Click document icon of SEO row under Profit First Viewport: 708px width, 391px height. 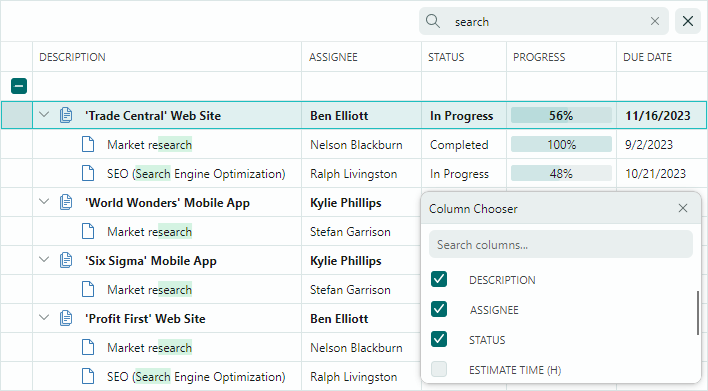[88, 376]
